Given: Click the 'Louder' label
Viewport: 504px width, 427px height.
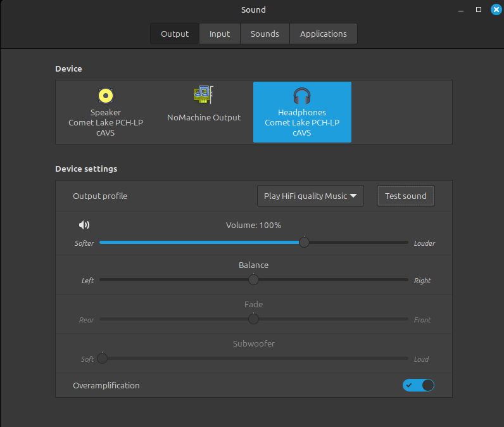Looking at the screenshot, I should (424, 243).
